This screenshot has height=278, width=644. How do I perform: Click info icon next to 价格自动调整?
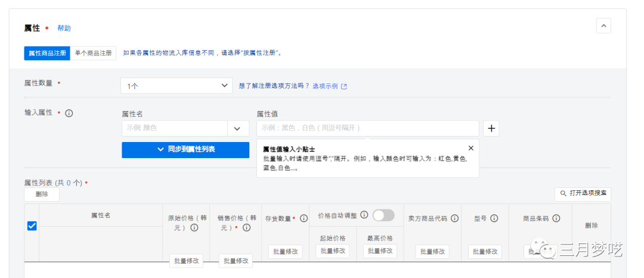point(364,215)
